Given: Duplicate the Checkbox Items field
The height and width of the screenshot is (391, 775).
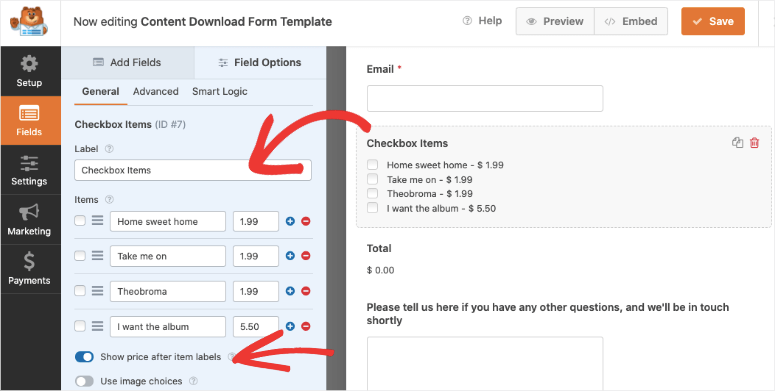Looking at the screenshot, I should coord(737,143).
